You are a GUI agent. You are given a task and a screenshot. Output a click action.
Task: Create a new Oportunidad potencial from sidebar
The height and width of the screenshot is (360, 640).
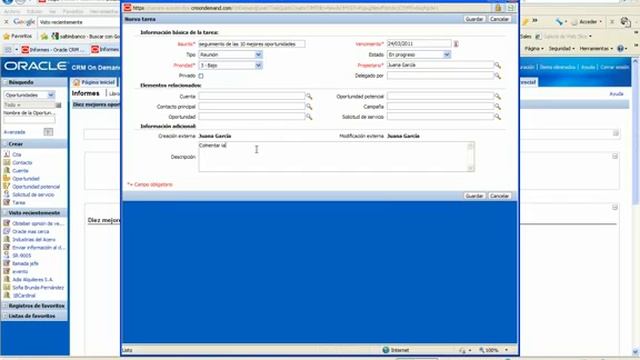point(36,187)
